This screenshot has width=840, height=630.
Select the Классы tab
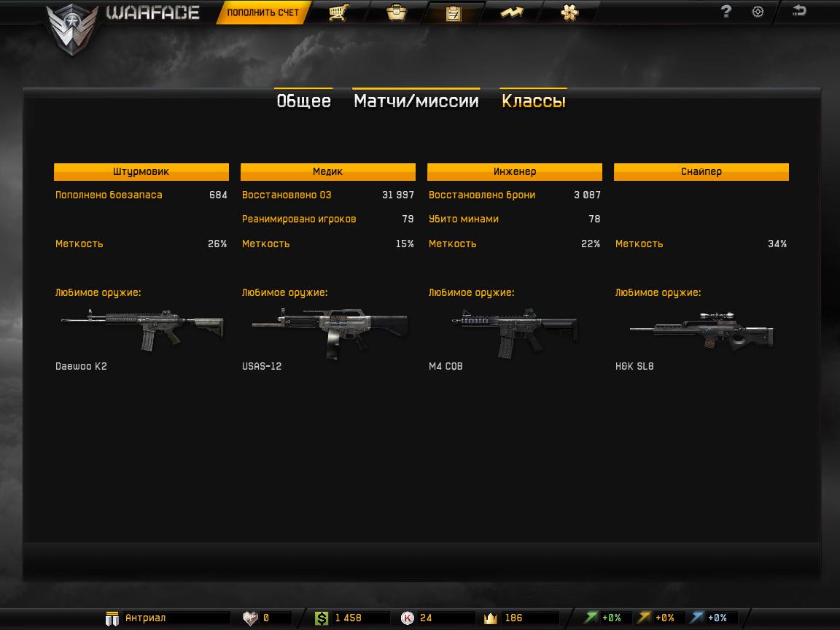pyautogui.click(x=534, y=101)
